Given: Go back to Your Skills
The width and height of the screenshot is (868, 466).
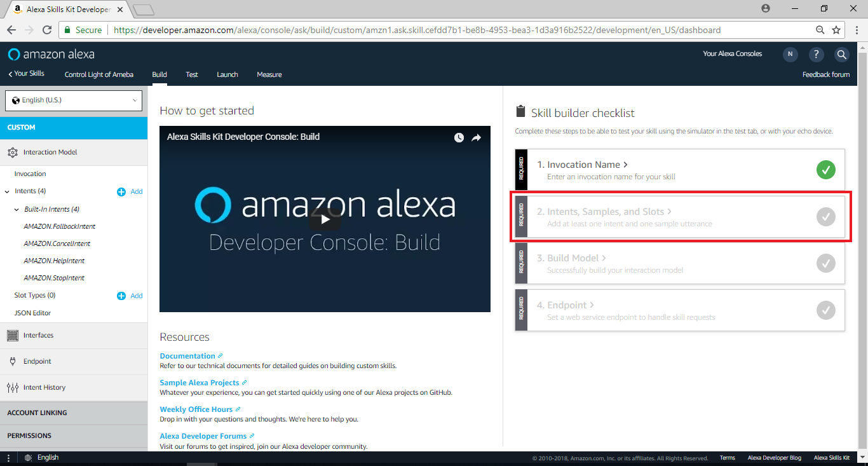Looking at the screenshot, I should pyautogui.click(x=26, y=74).
